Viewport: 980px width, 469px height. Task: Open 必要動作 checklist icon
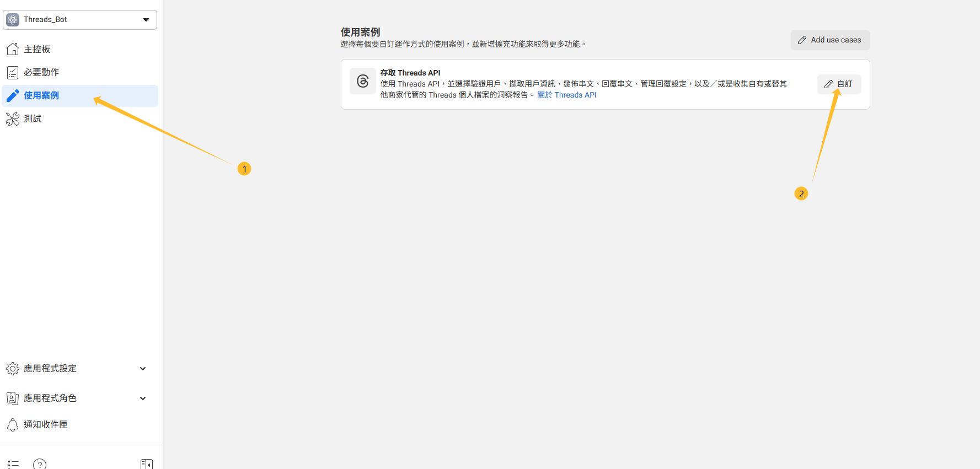(13, 72)
